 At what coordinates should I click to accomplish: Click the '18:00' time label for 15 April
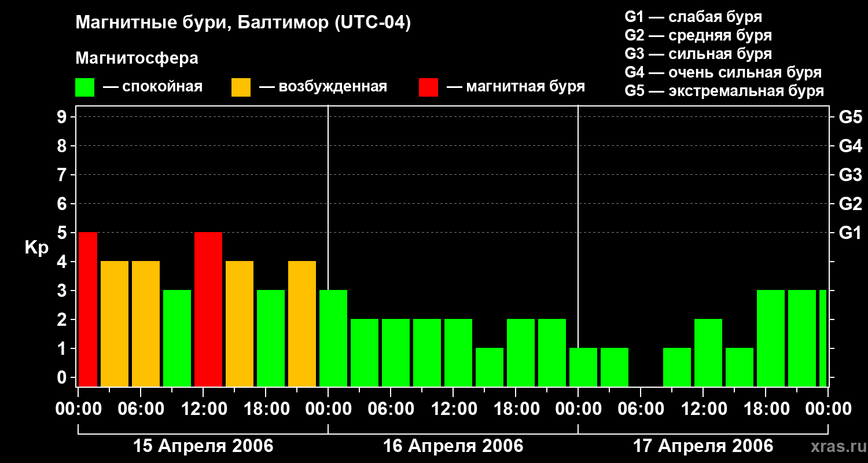click(x=266, y=409)
